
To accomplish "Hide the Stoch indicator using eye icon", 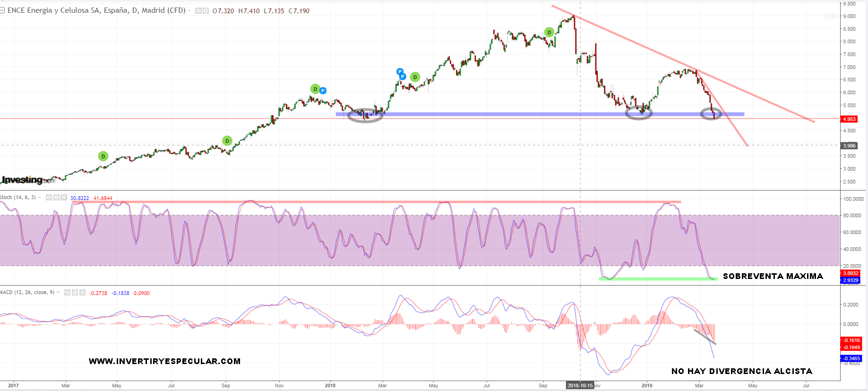I will coord(49,198).
